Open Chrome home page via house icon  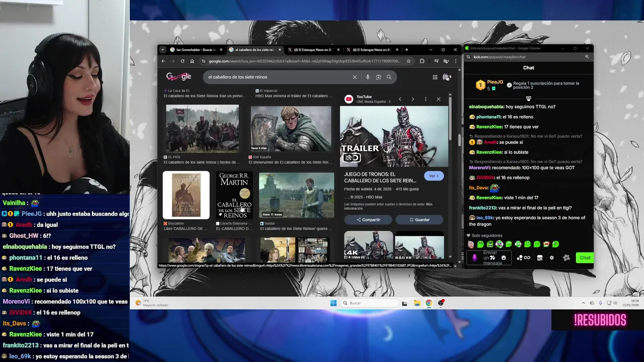[192, 61]
